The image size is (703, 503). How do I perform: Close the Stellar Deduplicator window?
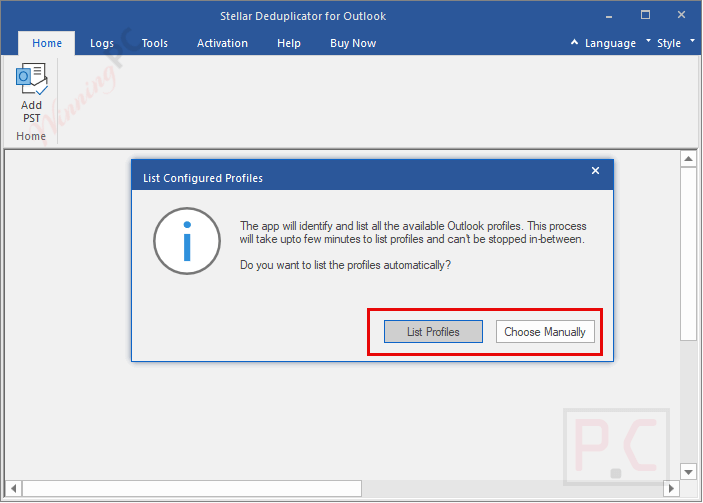pyautogui.click(x=681, y=15)
